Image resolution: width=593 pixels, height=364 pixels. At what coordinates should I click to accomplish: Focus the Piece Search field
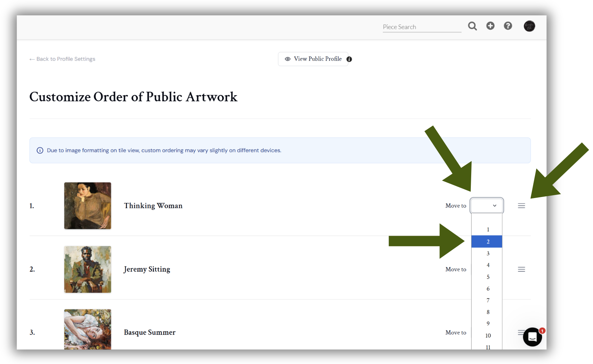[422, 27]
